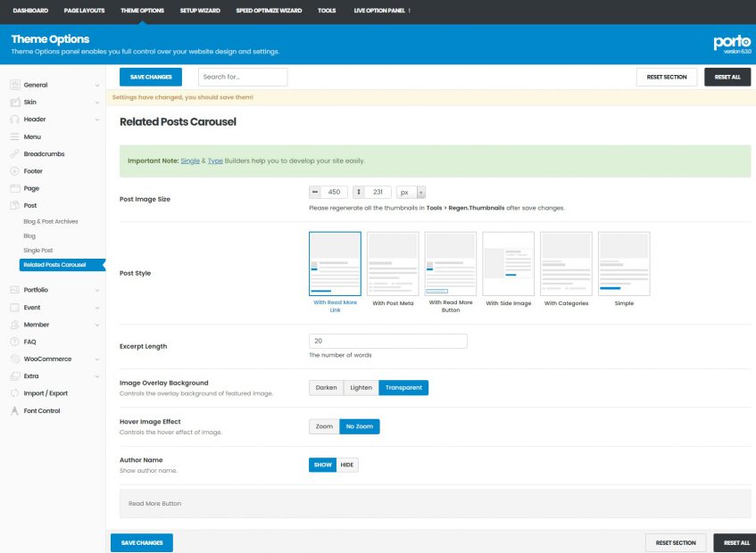Select the Breadcrumbs link icon
Screen dimensions: 756x553
click(x=14, y=154)
